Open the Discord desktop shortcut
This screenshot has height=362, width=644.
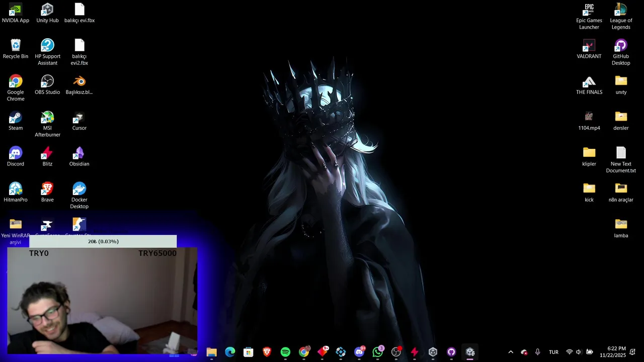(x=16, y=156)
